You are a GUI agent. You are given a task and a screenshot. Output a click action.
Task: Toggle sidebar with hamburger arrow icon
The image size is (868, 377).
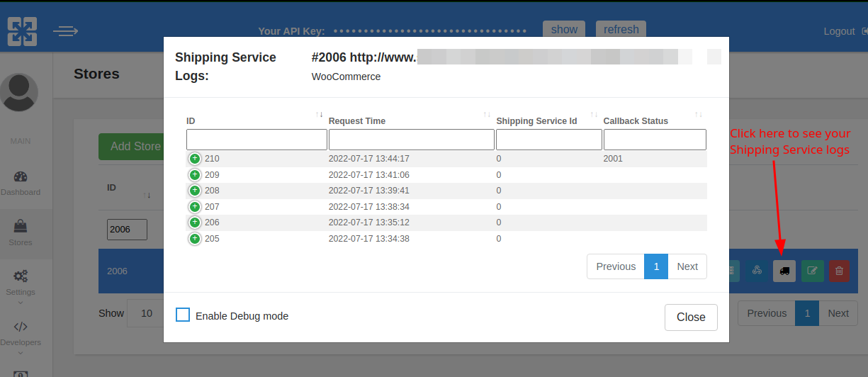click(65, 31)
